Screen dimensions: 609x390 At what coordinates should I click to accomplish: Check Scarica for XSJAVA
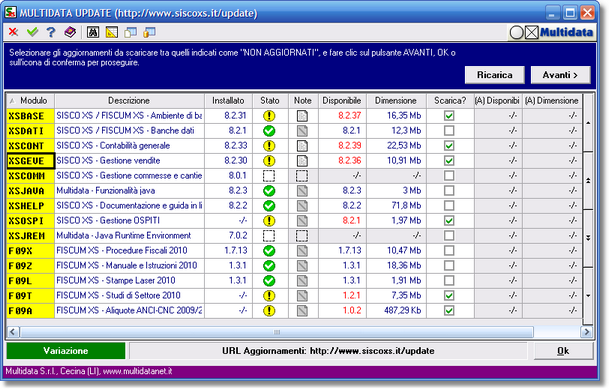[x=449, y=191]
